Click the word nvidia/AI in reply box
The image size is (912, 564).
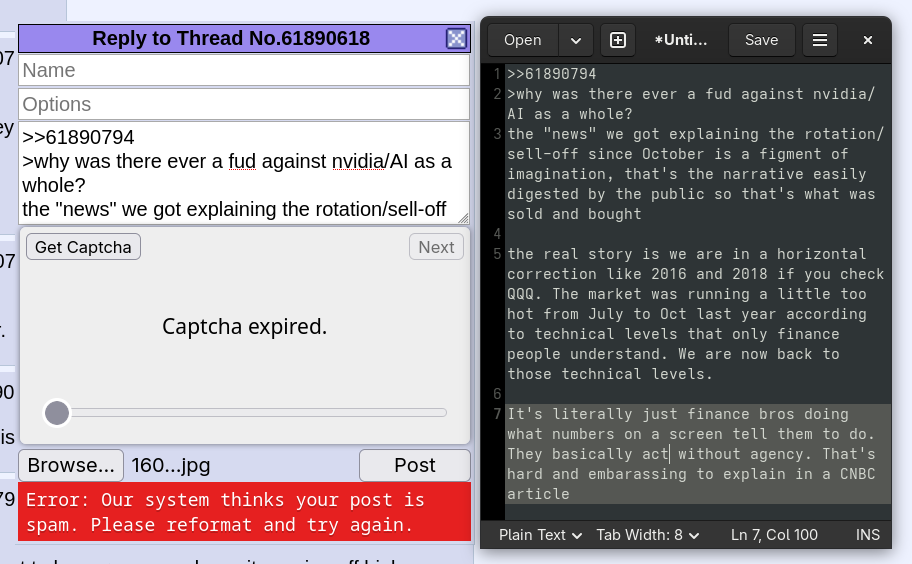[370, 161]
